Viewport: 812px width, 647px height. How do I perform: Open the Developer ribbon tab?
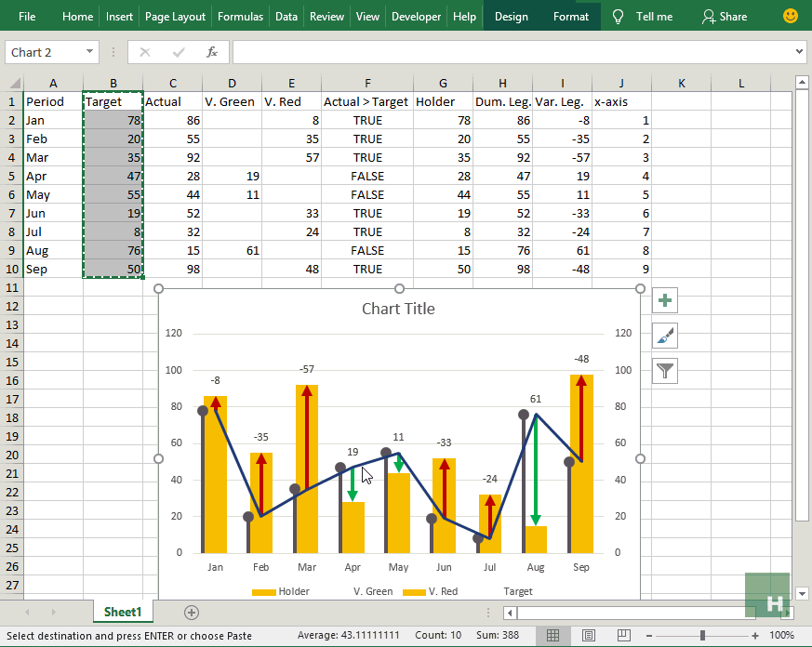coord(417,17)
